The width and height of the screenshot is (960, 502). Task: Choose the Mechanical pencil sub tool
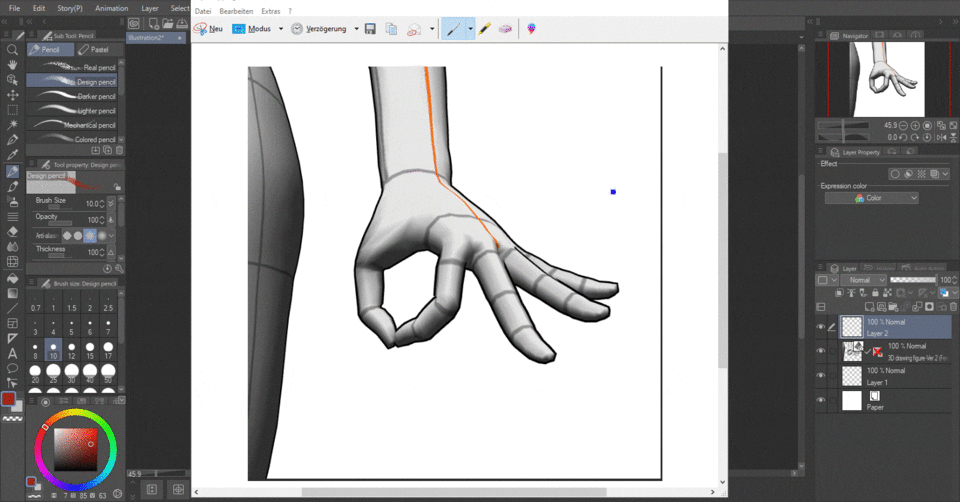(72, 125)
